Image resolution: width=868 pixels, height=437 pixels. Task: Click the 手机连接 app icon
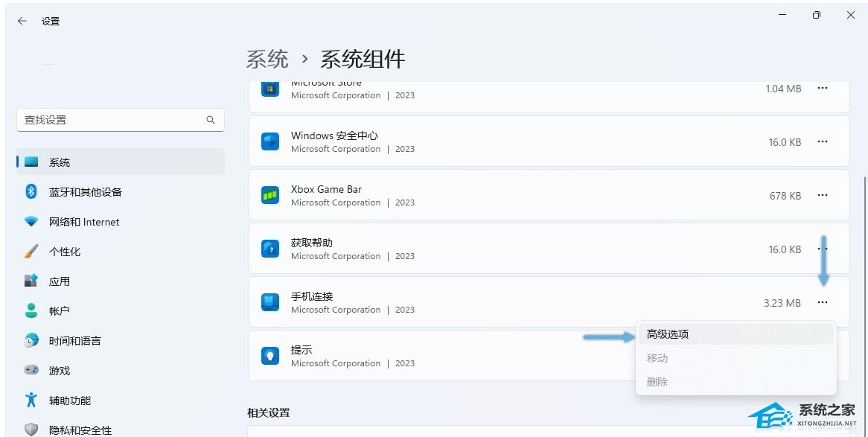270,302
